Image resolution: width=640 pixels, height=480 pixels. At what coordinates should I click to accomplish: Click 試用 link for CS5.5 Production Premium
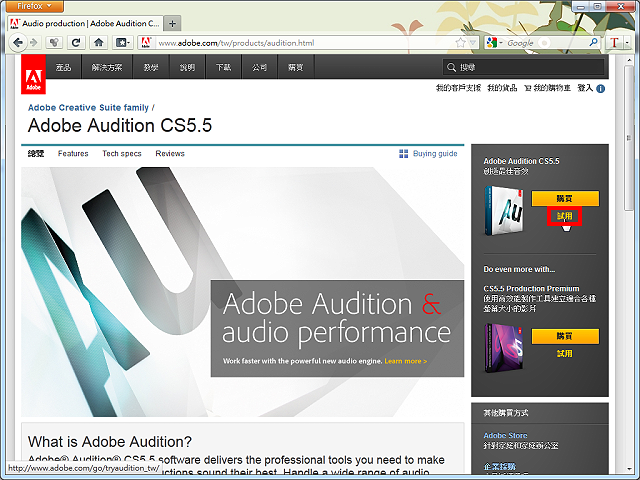[x=564, y=353]
